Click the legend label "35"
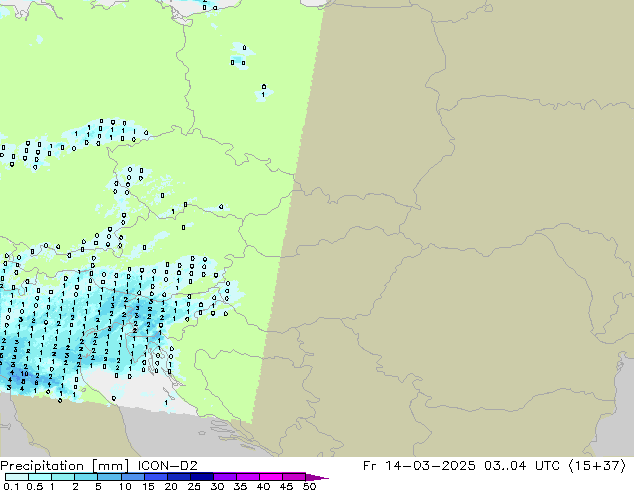 [x=240, y=486]
